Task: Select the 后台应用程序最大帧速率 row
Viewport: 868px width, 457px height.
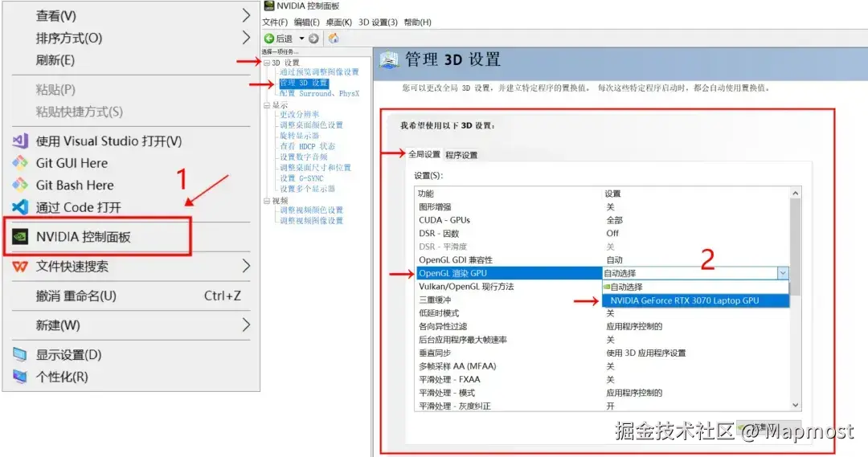Action: pos(602,339)
